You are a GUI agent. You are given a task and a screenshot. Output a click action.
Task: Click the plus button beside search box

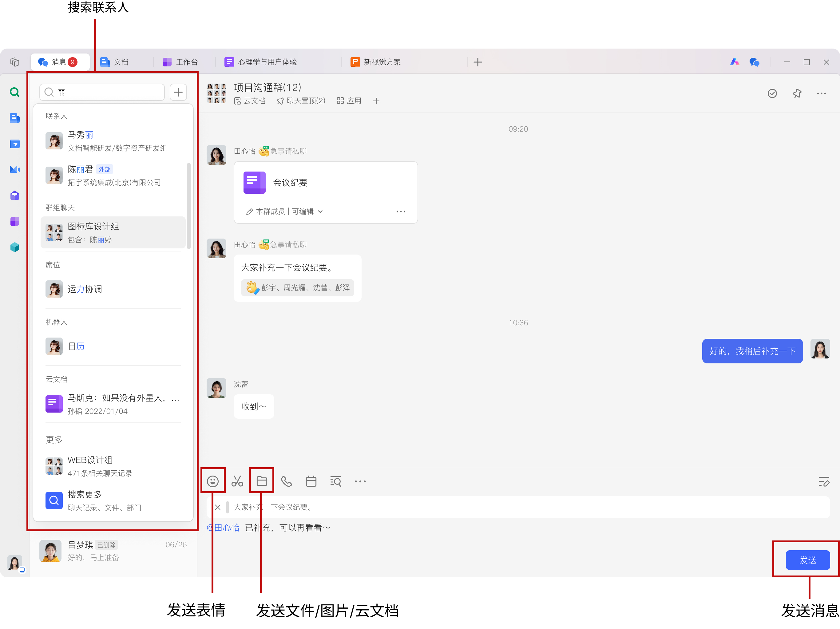(178, 92)
